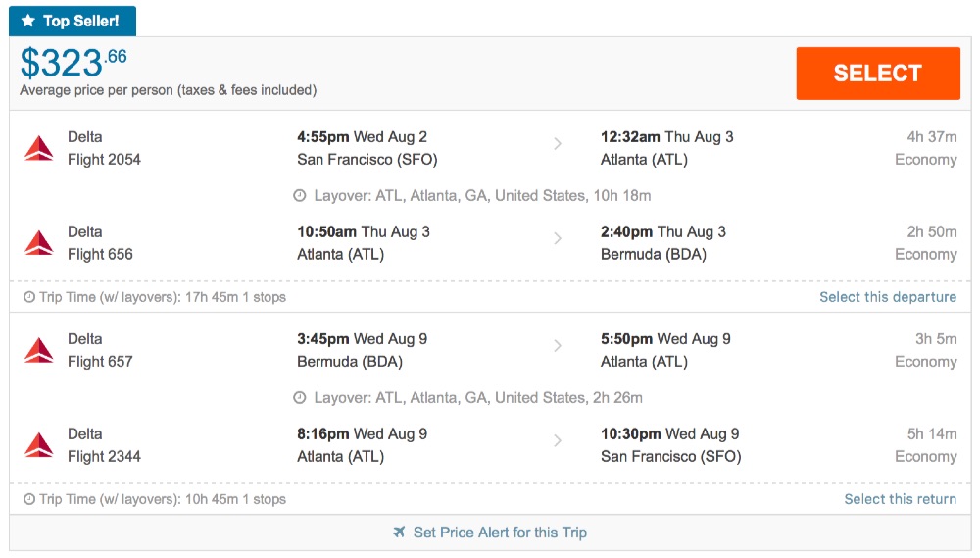This screenshot has width=980, height=558.
Task: Click the arrow between Atlanta and SFO return
Action: pos(558,440)
